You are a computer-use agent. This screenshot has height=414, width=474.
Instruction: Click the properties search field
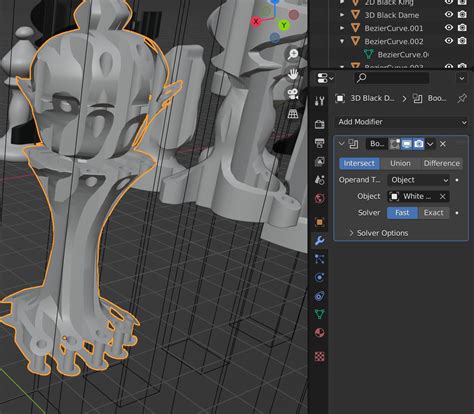(x=392, y=78)
